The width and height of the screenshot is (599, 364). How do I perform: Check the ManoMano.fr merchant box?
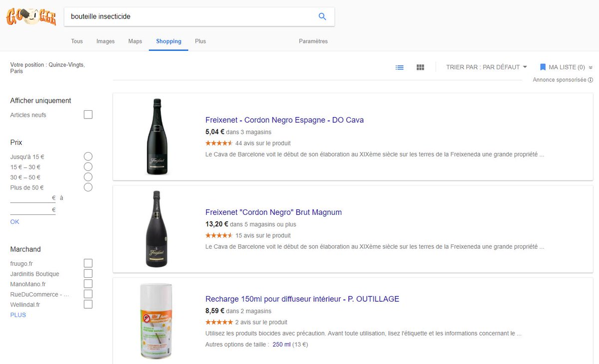click(x=88, y=284)
